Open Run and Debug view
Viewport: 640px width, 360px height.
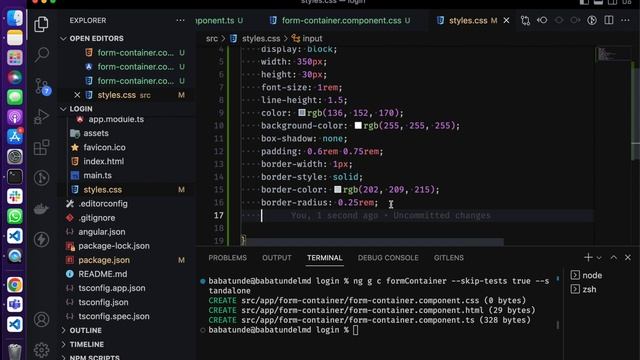pyautogui.click(x=41, y=117)
